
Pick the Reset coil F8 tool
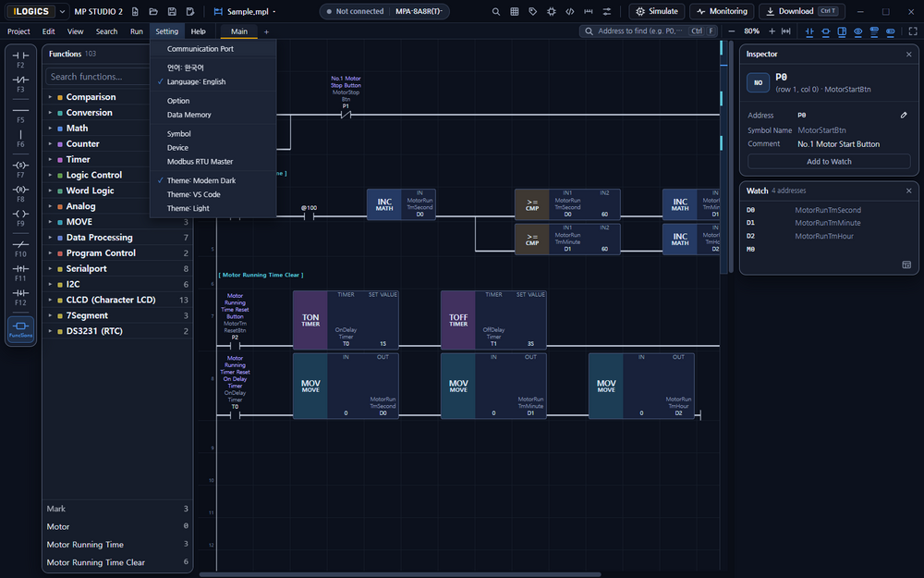coord(20,193)
